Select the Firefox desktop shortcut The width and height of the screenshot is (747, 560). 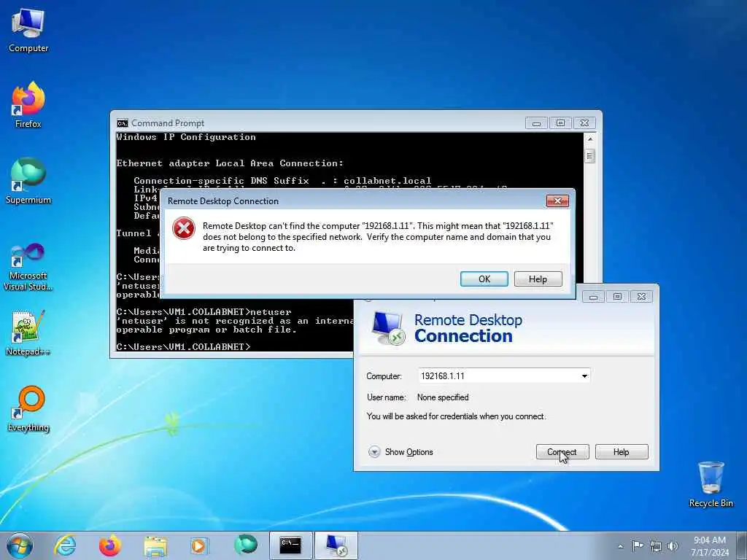point(28,105)
